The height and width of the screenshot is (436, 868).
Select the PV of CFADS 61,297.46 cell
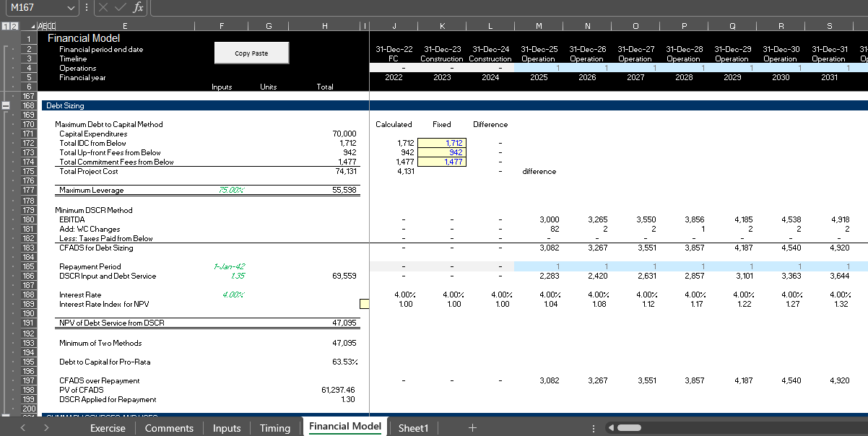[x=324, y=390]
